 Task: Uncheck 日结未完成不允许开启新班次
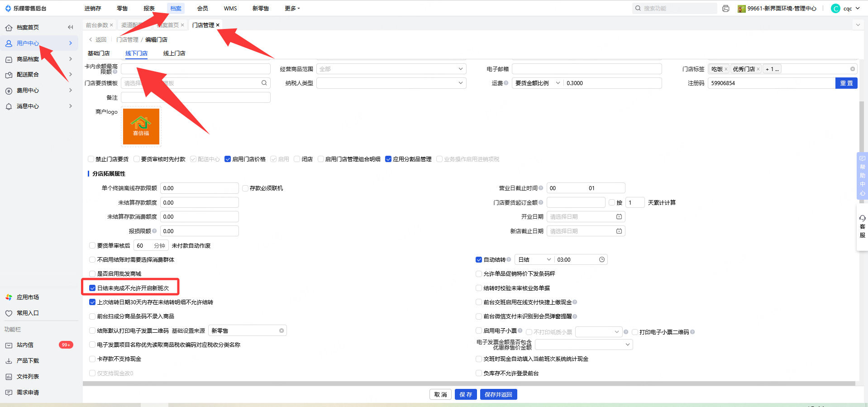pos(92,288)
